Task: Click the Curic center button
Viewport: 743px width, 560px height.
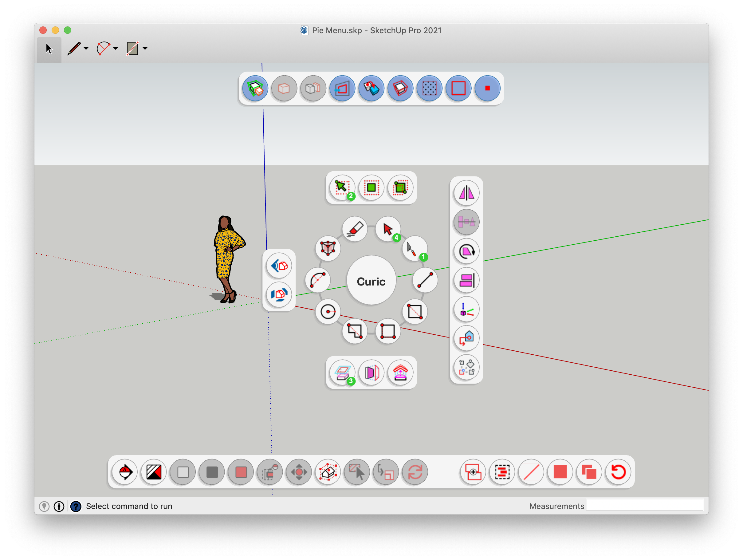Action: (x=371, y=281)
